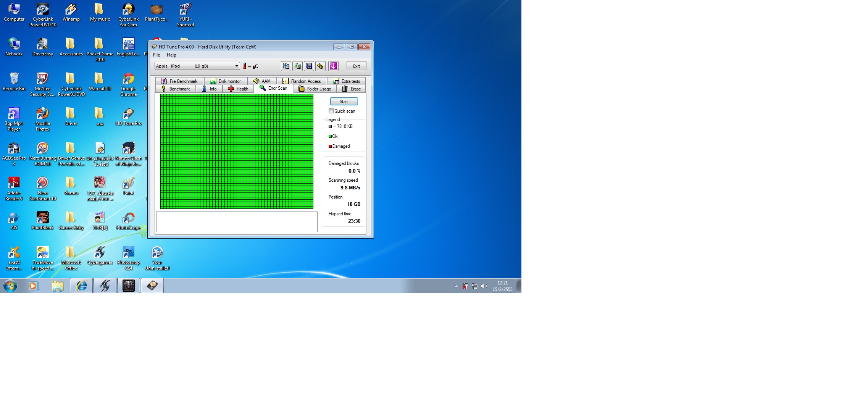Switch to the Disk monitor tab

226,81
